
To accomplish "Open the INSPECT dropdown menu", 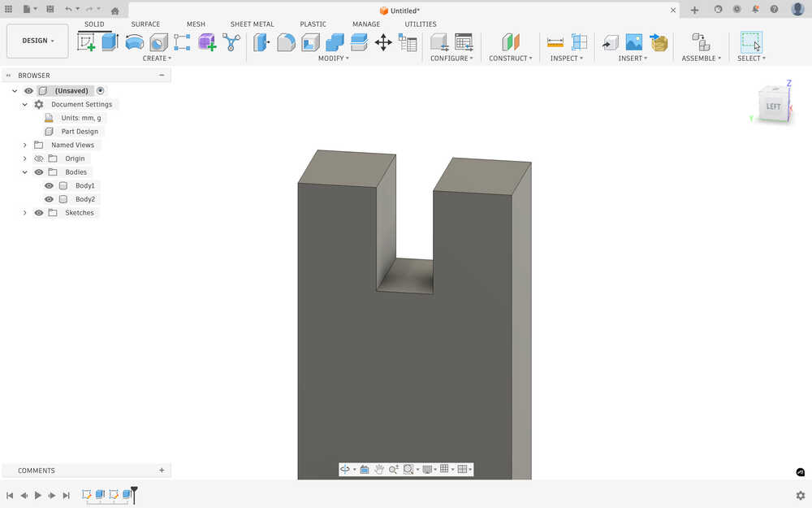I will (567, 59).
